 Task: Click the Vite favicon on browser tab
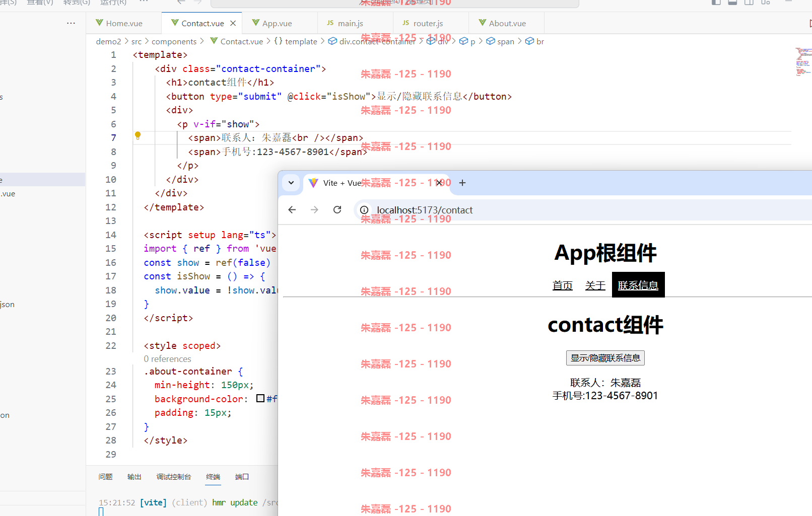pos(313,183)
